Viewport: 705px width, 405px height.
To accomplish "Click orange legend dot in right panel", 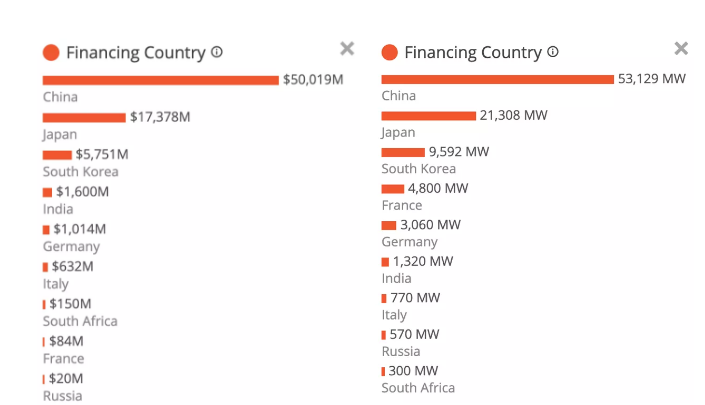I will coord(390,52).
